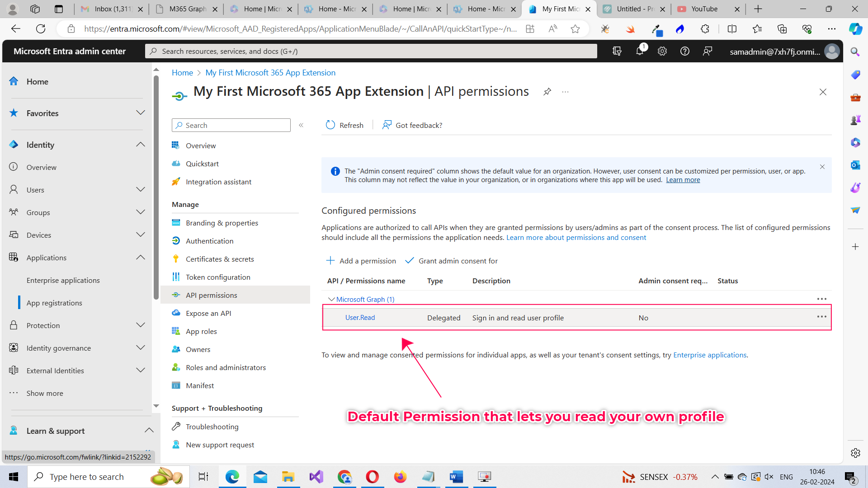Expand the Users section in sidebar
Screen dimensions: 868x488
pos(141,189)
